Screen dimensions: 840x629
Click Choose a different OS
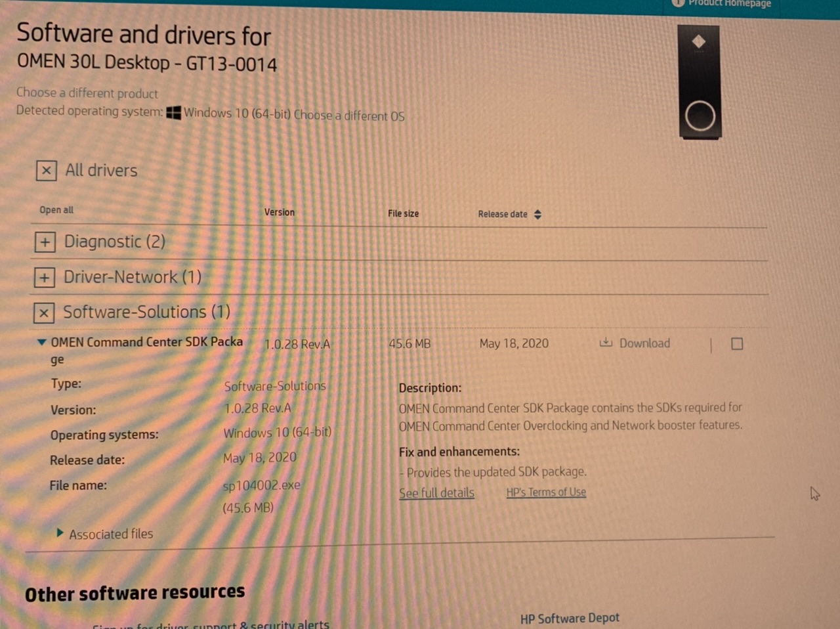[x=348, y=116]
